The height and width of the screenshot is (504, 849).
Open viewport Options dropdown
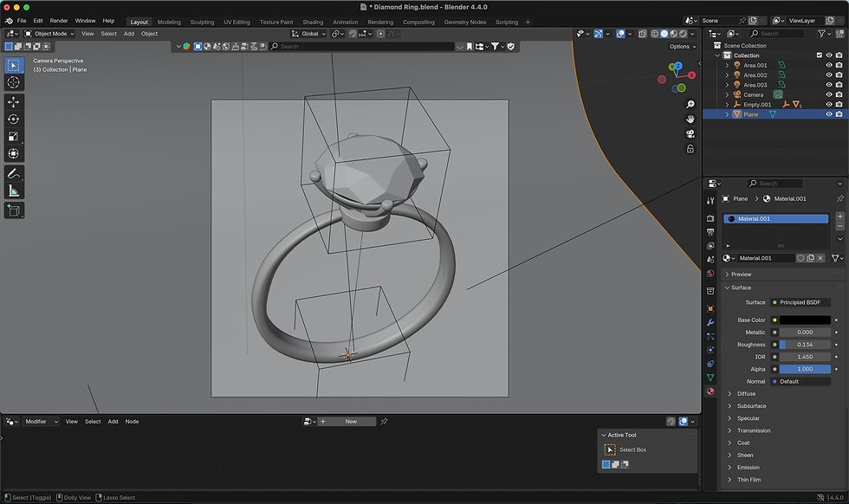[683, 47]
